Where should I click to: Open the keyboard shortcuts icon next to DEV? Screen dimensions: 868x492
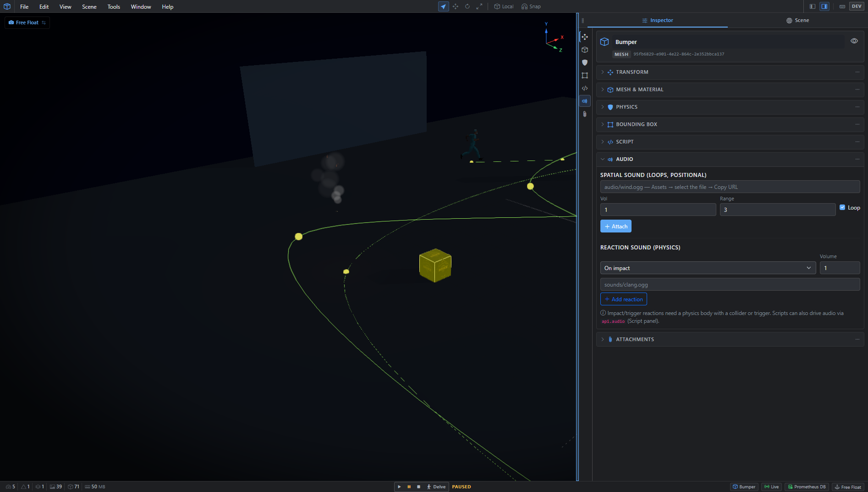pos(842,6)
